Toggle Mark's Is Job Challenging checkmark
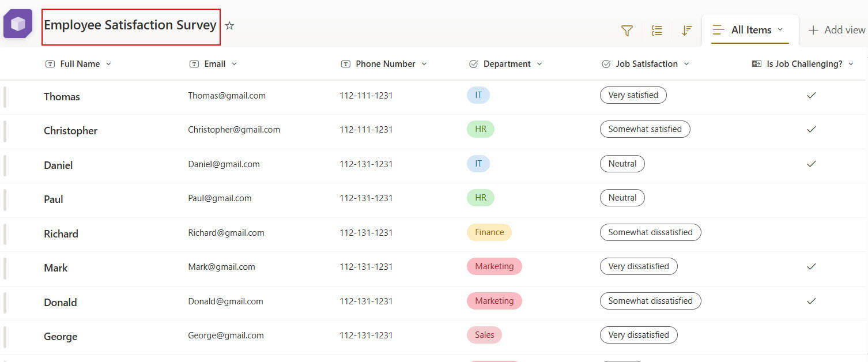 pos(812,266)
